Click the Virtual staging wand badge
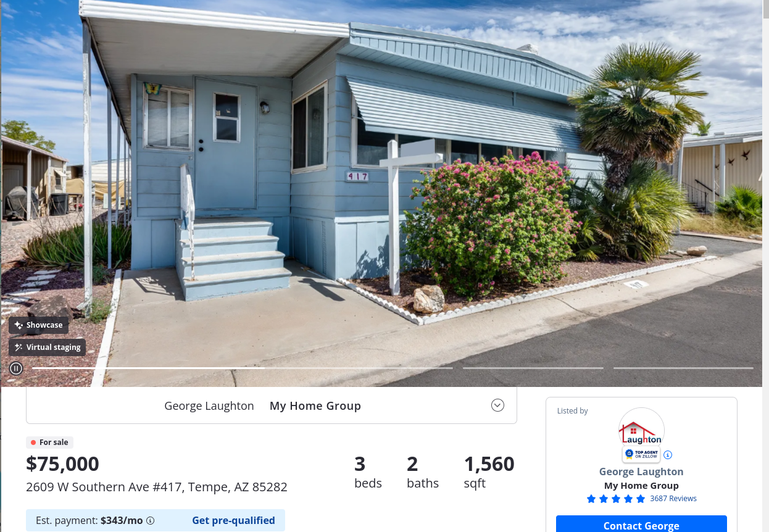 (x=48, y=347)
